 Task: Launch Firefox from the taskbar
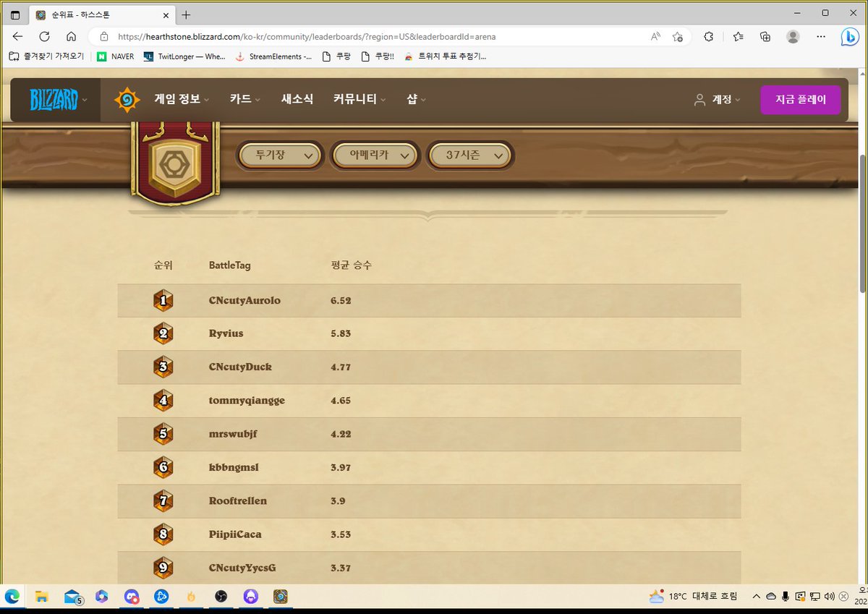pos(191,597)
